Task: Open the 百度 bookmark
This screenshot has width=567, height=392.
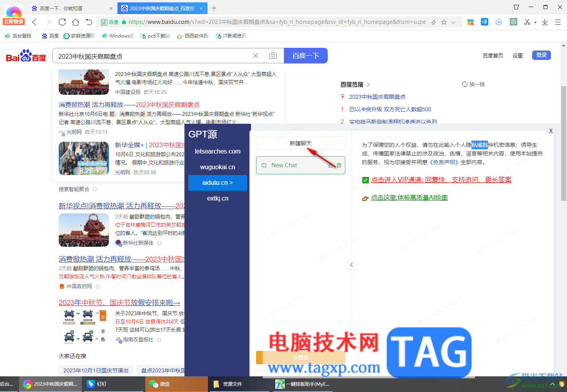Action: click(x=51, y=36)
